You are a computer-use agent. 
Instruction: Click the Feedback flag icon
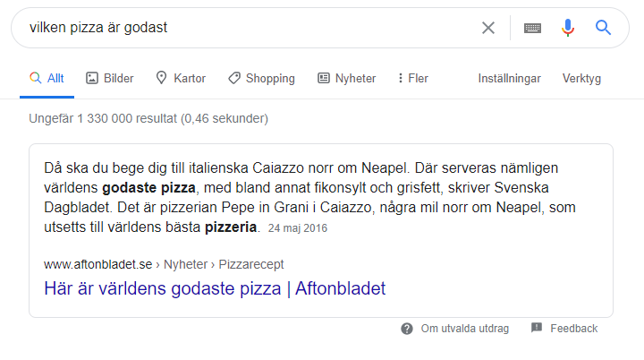tap(537, 329)
